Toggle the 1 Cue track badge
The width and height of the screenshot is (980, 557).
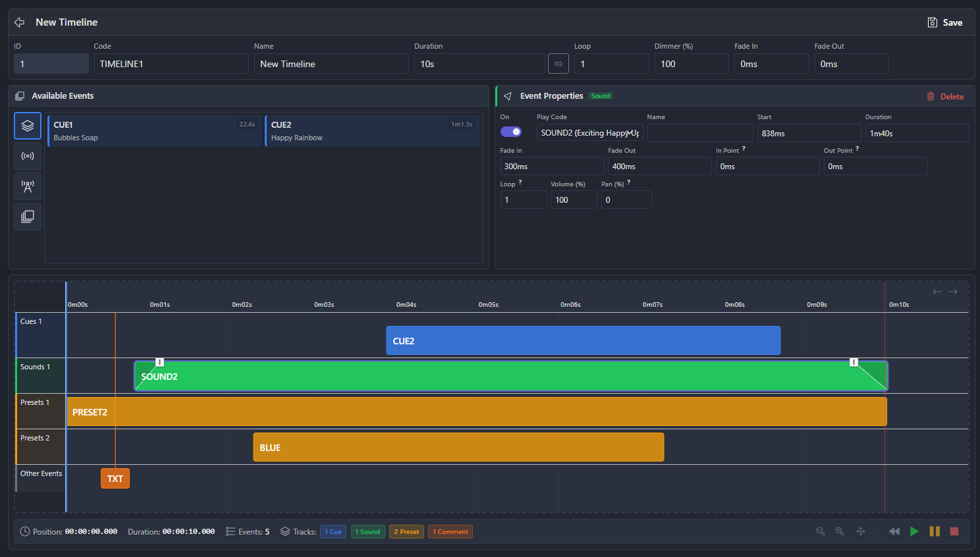tap(333, 531)
